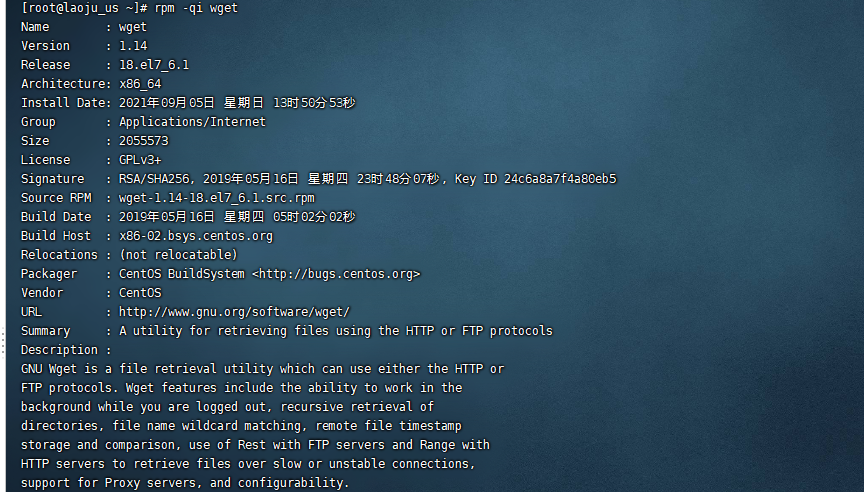The width and height of the screenshot is (864, 492).
Task: Click the build host x86-02.bsys.centos.org
Action: [x=195, y=236]
